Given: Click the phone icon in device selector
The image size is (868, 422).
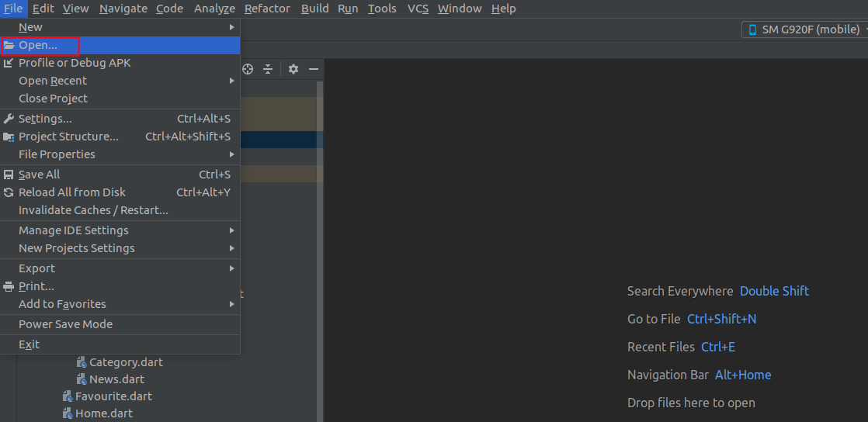Looking at the screenshot, I should [752, 29].
